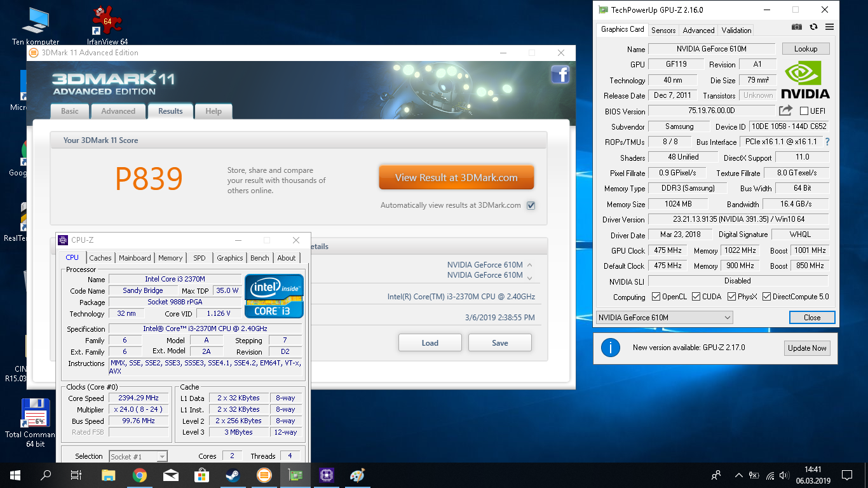Uncheck Automatically view results at 3DMark.com

(x=531, y=205)
